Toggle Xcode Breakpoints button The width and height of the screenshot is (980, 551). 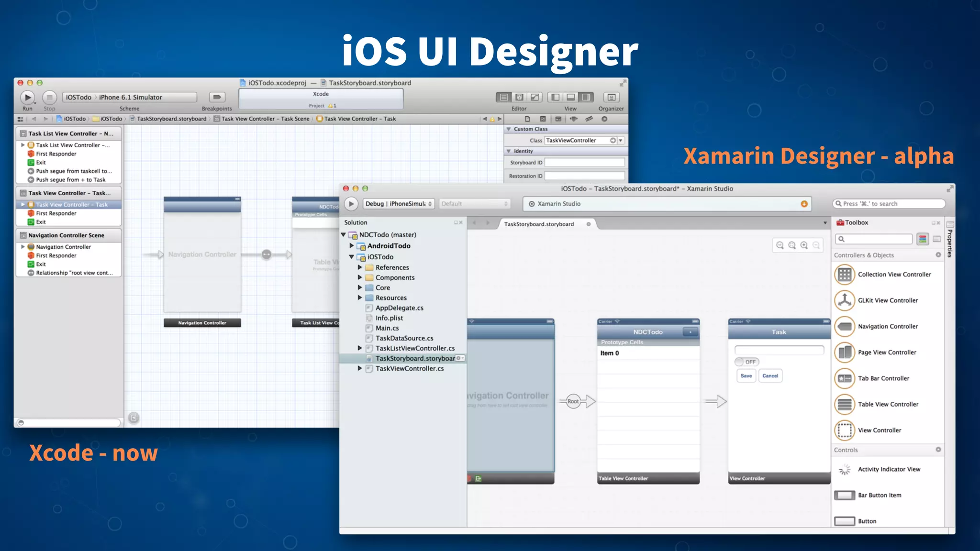(x=217, y=98)
